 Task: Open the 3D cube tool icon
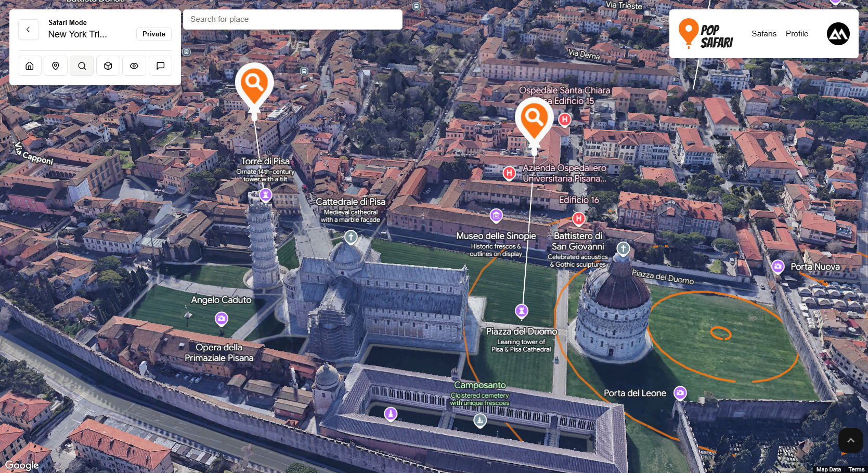(x=108, y=66)
